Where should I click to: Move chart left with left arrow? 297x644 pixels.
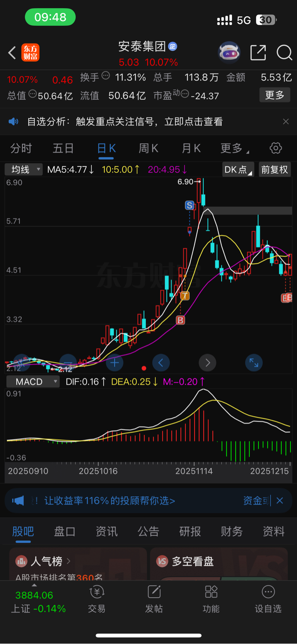click(161, 363)
